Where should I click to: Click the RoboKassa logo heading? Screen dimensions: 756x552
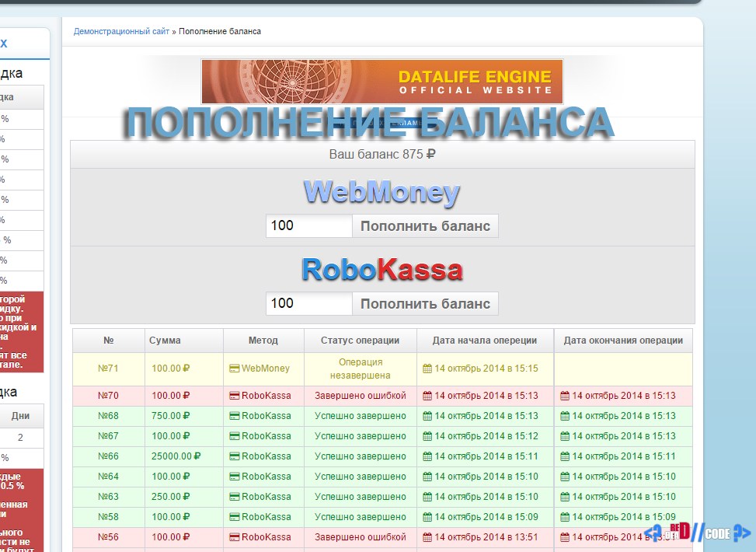coord(381,269)
